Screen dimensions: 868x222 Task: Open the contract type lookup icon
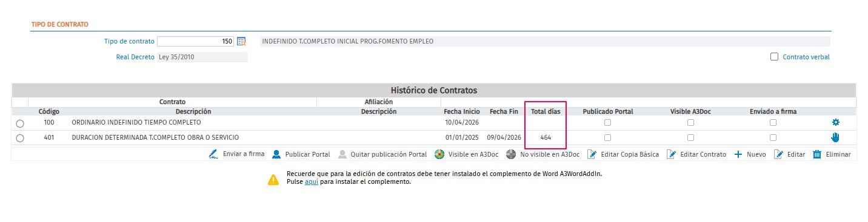click(x=241, y=42)
